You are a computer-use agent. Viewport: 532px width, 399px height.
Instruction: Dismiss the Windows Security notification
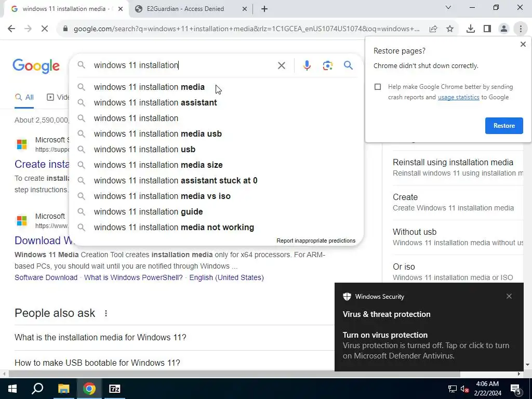pyautogui.click(x=509, y=296)
